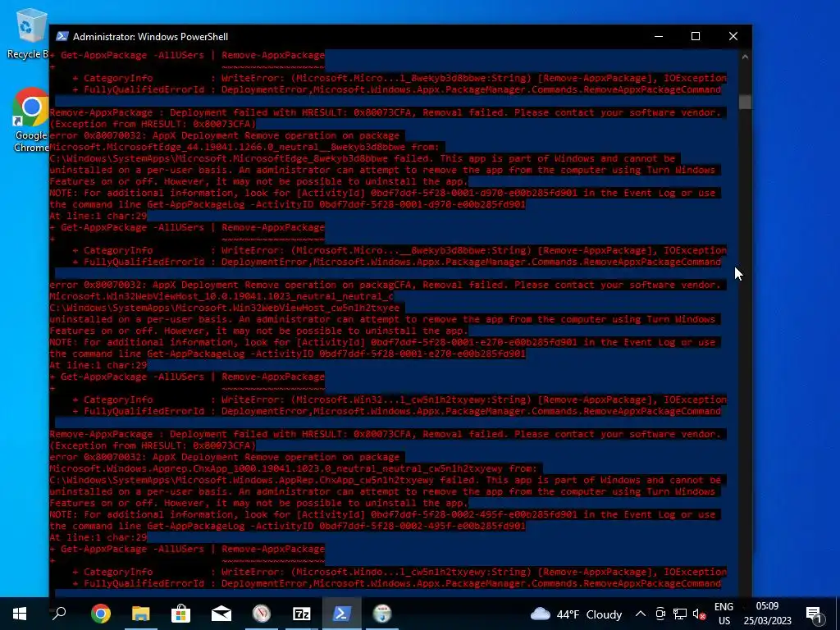
Task: Open the Windows Start menu
Action: pyautogui.click(x=20, y=614)
